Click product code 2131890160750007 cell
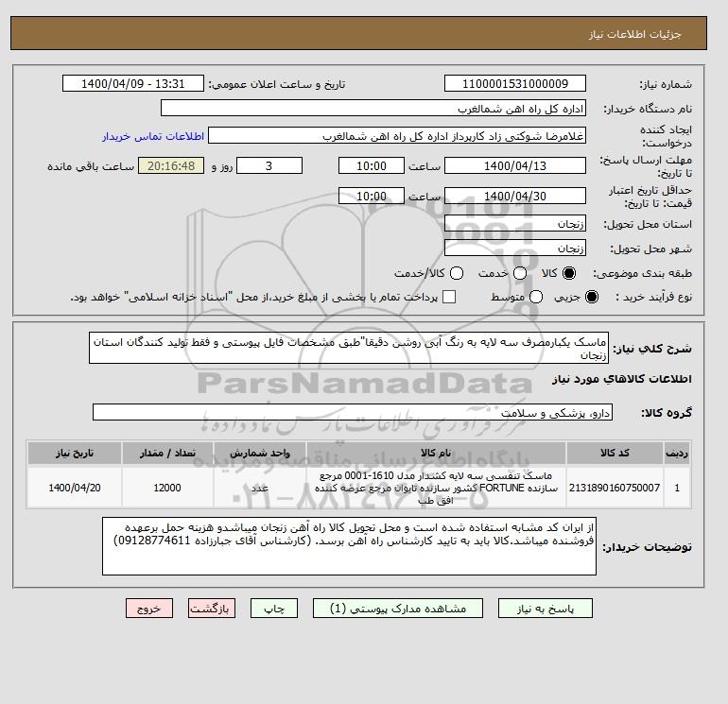 615,488
